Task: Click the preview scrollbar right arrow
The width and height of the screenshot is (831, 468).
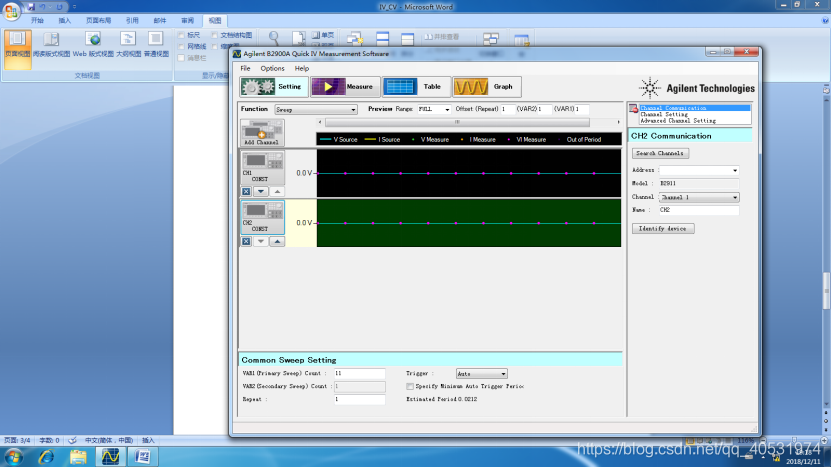Action: pyautogui.click(x=618, y=122)
